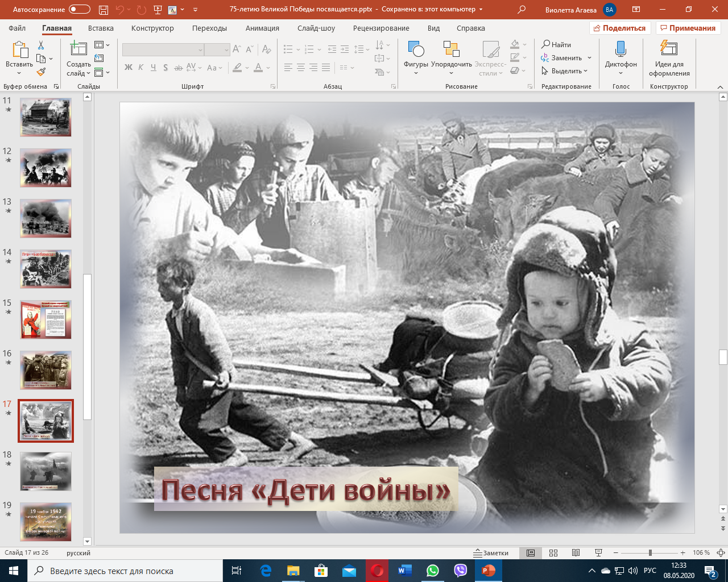
Task: Open the Вставка ribbon tab
Action: coord(101,28)
